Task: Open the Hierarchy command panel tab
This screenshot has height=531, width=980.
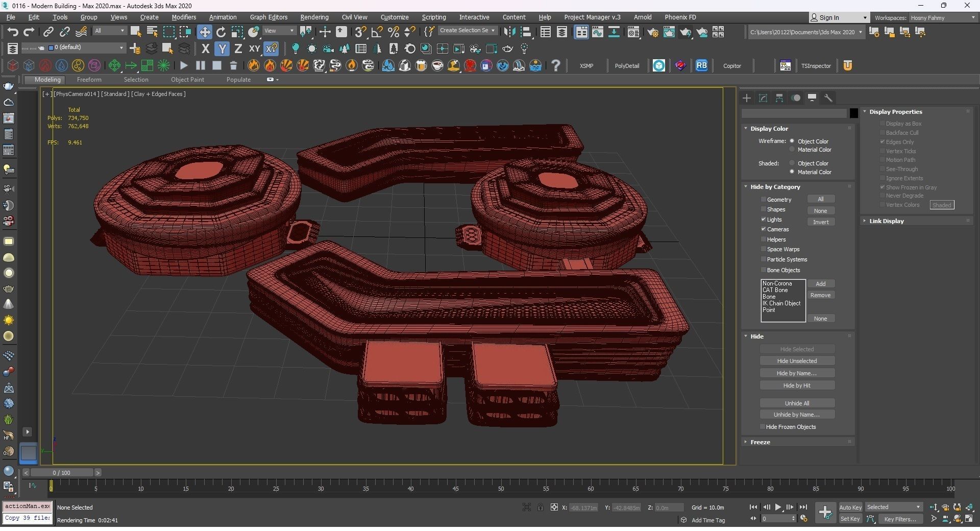Action: click(779, 98)
